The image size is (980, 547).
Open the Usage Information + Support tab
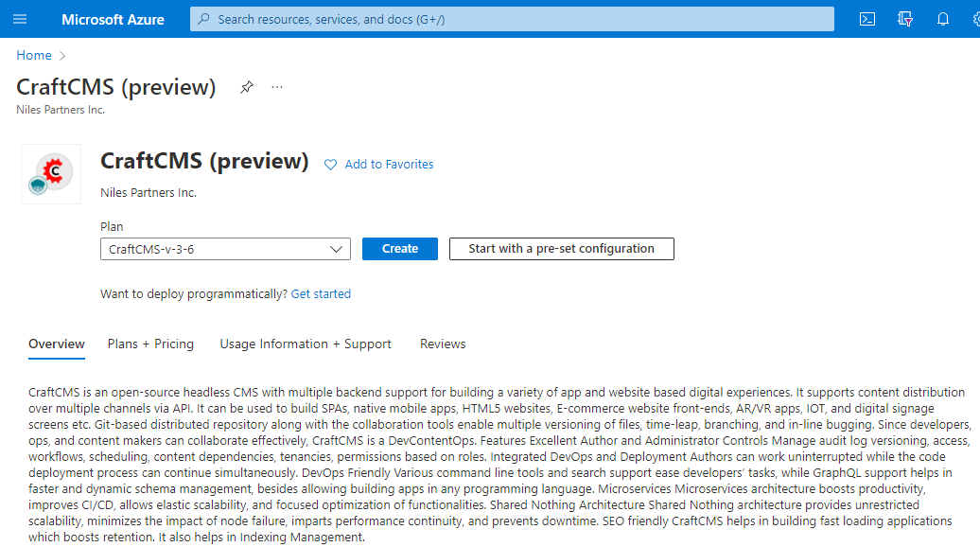pyautogui.click(x=306, y=344)
